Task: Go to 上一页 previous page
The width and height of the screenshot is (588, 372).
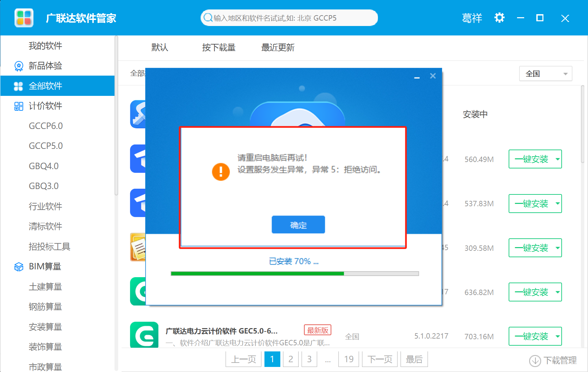Action: pos(244,359)
